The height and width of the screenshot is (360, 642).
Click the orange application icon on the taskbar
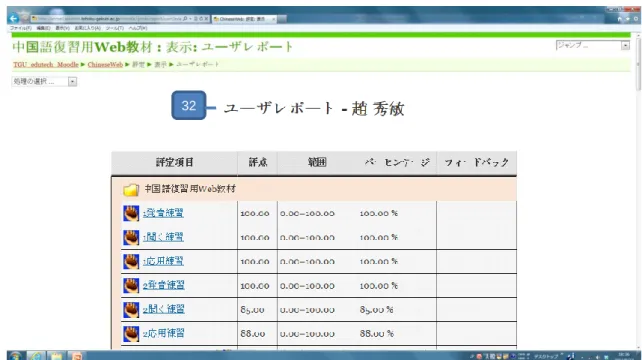pos(77,355)
